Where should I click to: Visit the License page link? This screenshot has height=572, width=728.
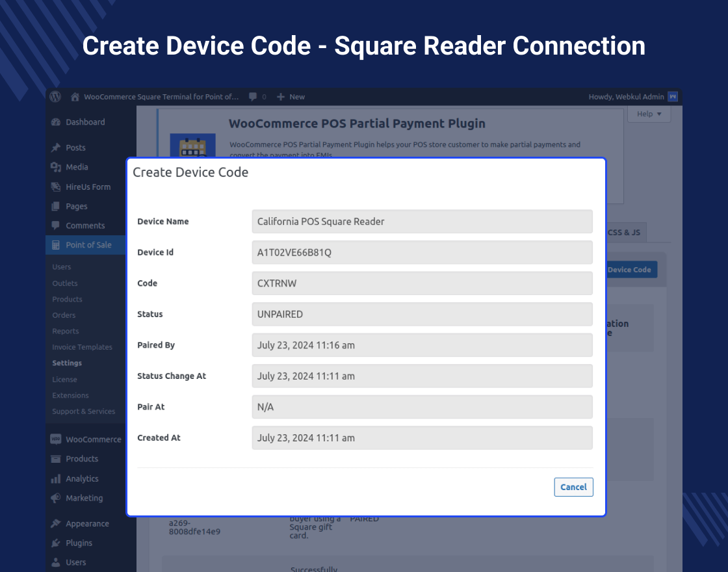click(x=64, y=379)
